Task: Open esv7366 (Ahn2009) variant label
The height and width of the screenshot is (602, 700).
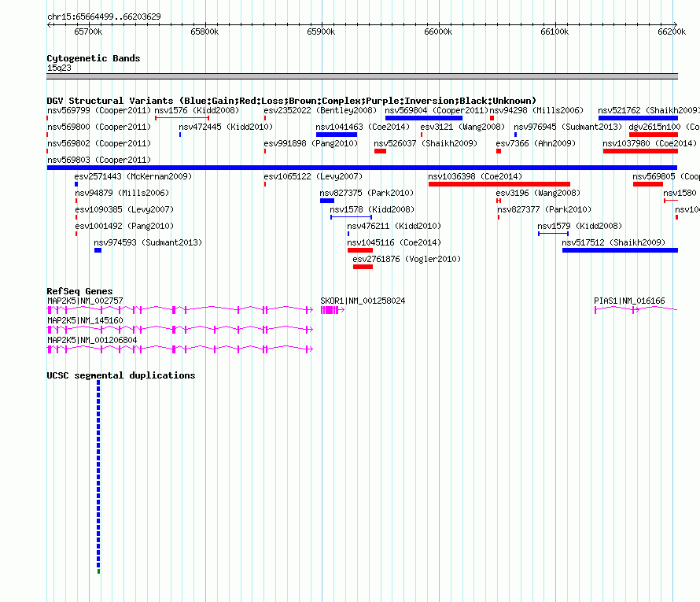Action: click(536, 143)
